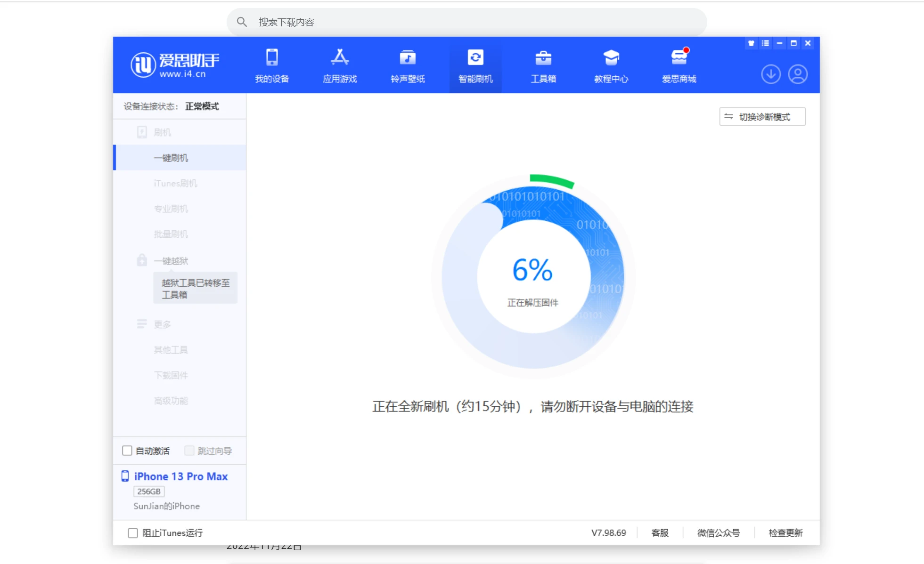The height and width of the screenshot is (564, 924).
Task: Open 应用游戏 app store icon
Action: 340,58
